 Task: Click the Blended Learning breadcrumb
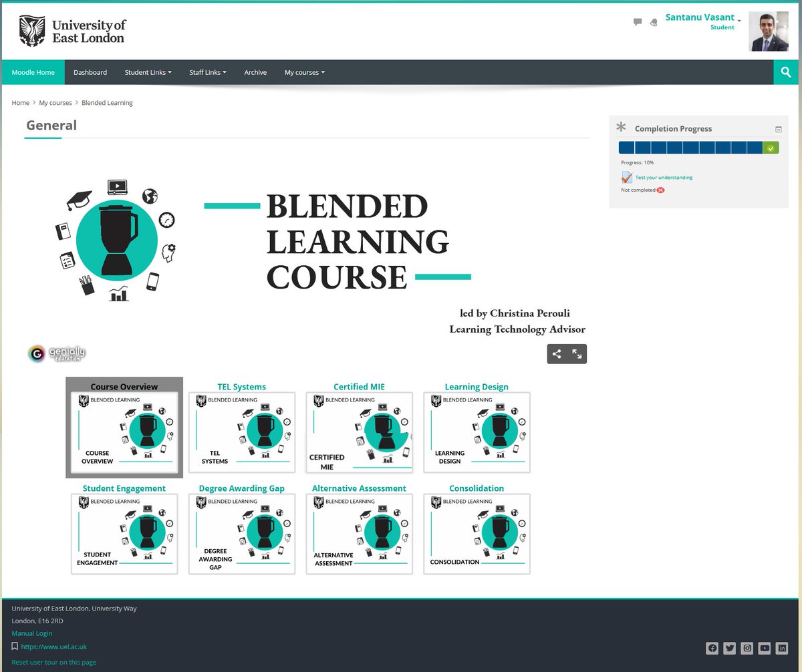click(x=107, y=103)
